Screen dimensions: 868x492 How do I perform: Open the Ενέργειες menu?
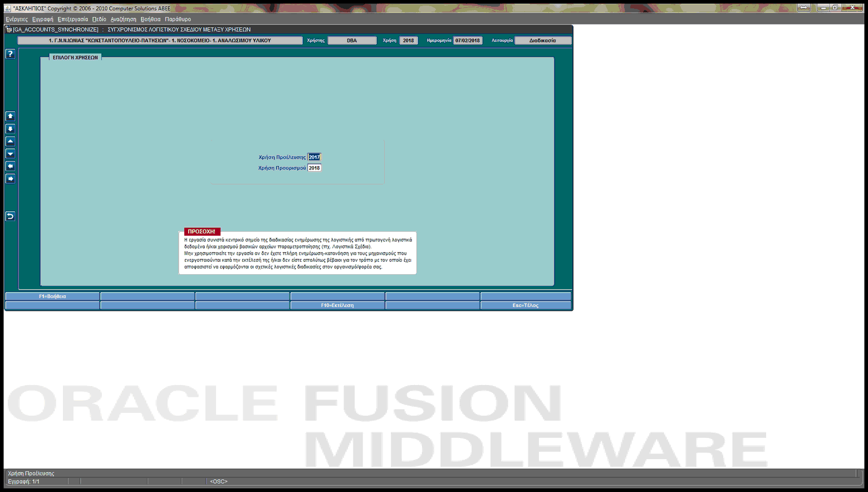pos(17,19)
